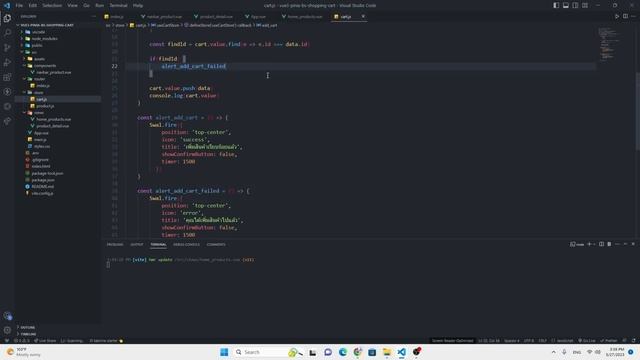The image size is (640, 360).
Task: Click Go Live in the status bar
Action: [x=587, y=340]
